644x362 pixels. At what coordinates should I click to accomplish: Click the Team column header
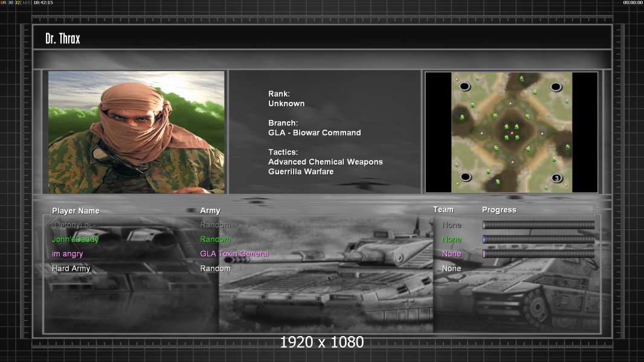coord(443,209)
